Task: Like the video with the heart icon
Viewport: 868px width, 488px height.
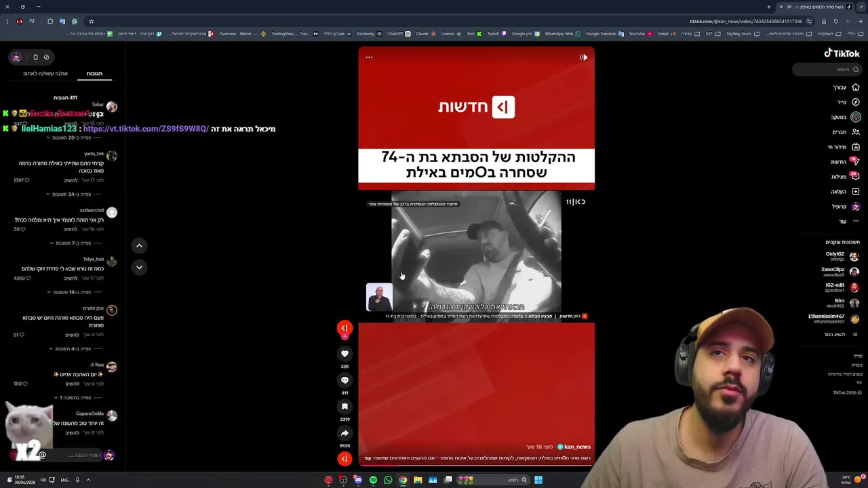Action: click(x=344, y=354)
